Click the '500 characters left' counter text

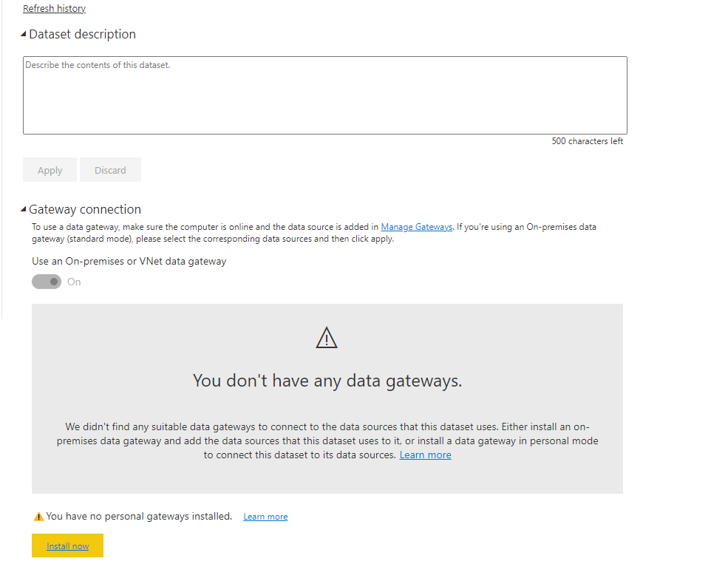(588, 140)
